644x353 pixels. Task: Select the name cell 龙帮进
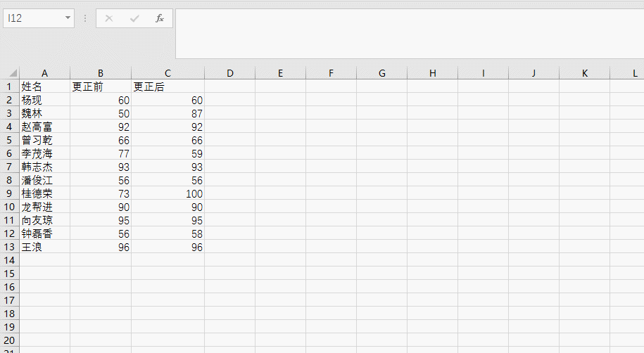44,207
